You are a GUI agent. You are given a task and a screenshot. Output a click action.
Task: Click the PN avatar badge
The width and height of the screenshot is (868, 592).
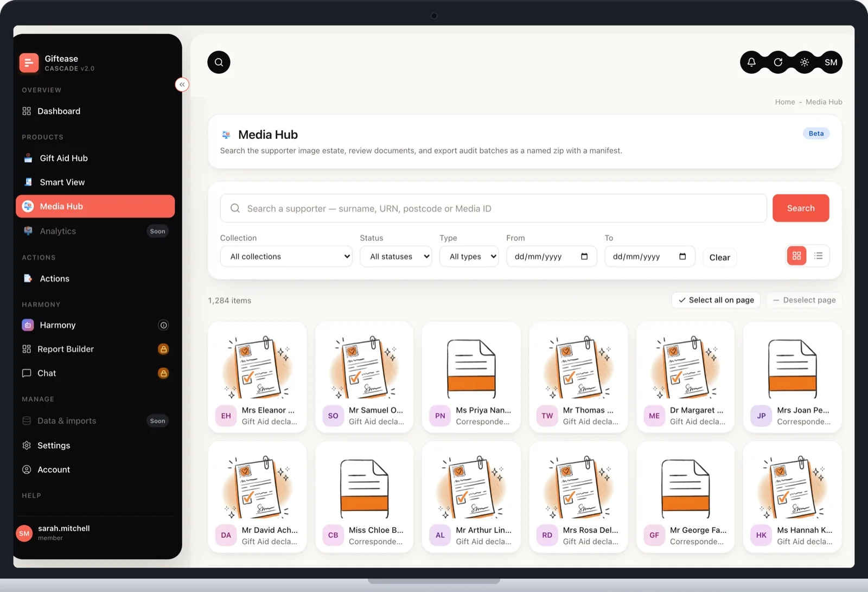coord(440,416)
